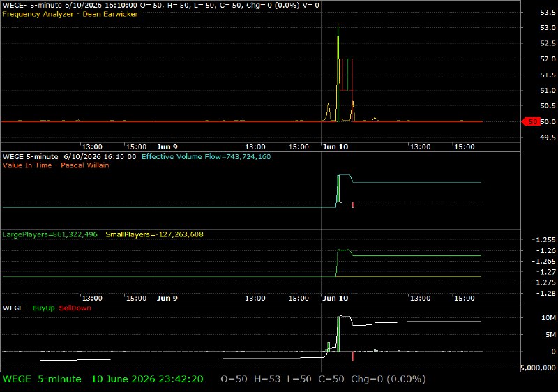Select the Frequency Analyzer - Dean Earwicker label
Viewport: 558px width, 392px height.
(70, 14)
